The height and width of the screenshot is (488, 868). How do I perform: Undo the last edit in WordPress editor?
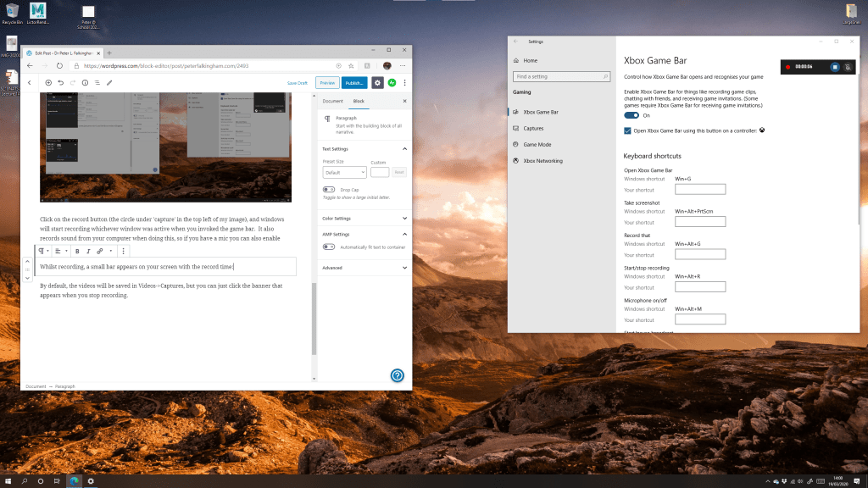click(60, 82)
